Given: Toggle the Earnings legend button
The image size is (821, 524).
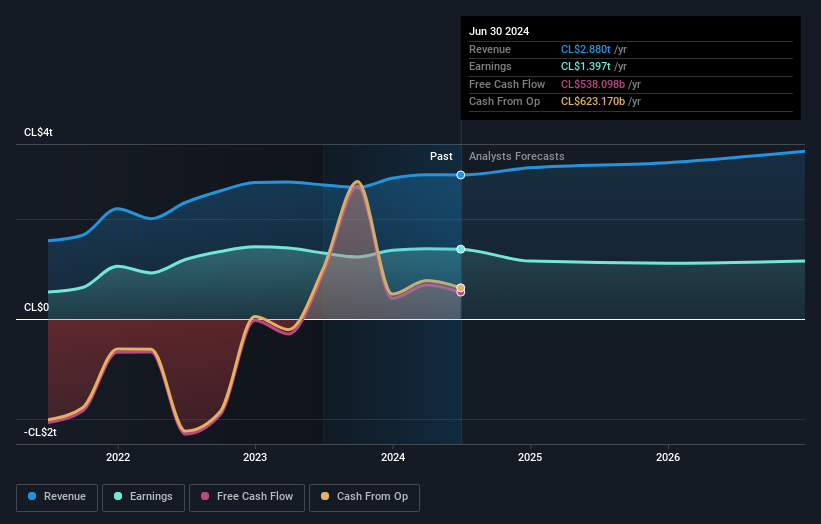Looking at the screenshot, I should [143, 497].
